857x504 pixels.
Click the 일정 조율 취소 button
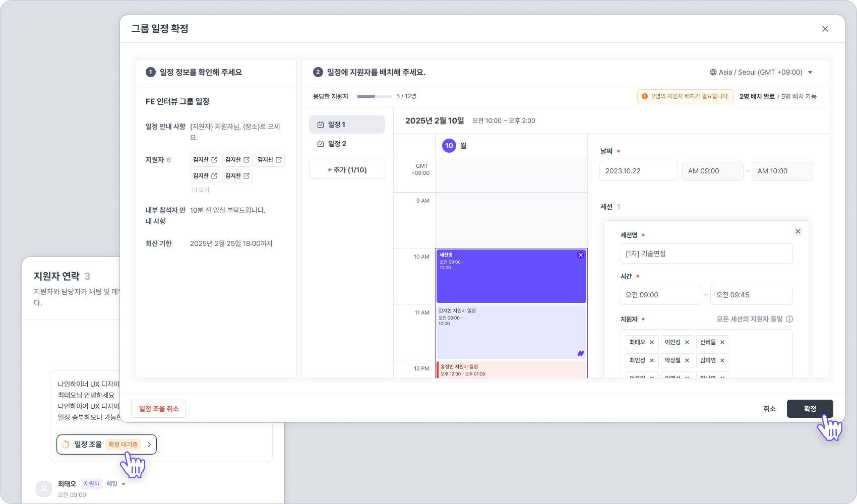point(159,409)
